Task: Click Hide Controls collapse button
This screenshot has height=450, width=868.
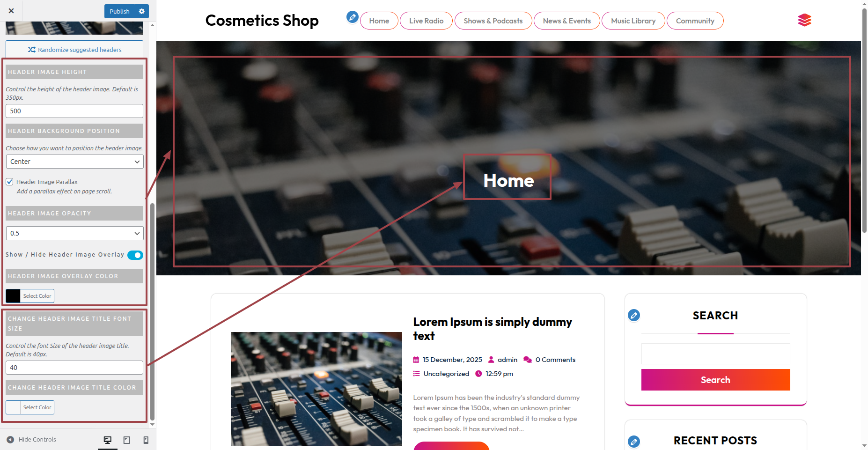Action: pyautogui.click(x=31, y=439)
